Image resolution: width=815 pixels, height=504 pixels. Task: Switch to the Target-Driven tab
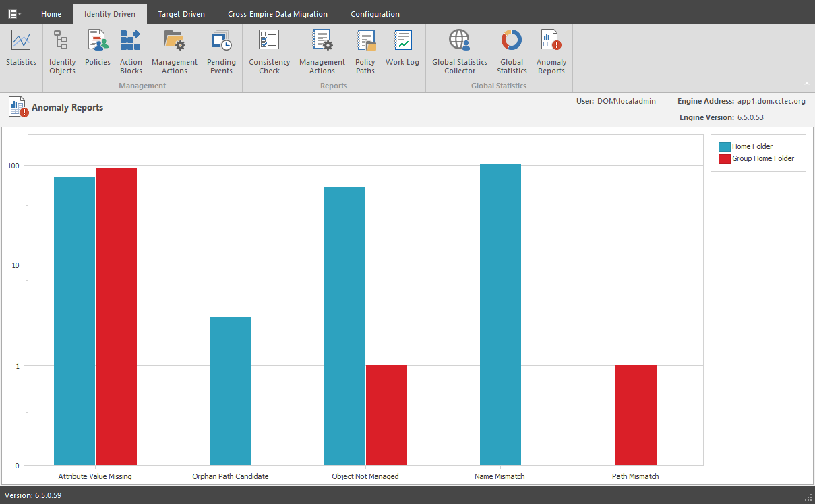[181, 14]
